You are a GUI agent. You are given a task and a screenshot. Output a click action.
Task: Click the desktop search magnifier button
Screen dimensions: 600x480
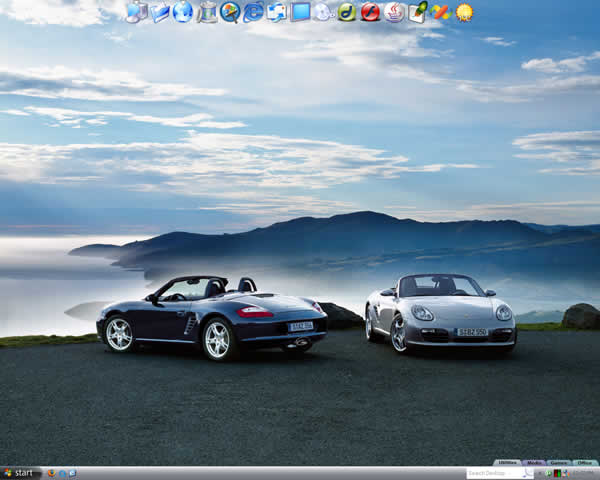pos(527,473)
